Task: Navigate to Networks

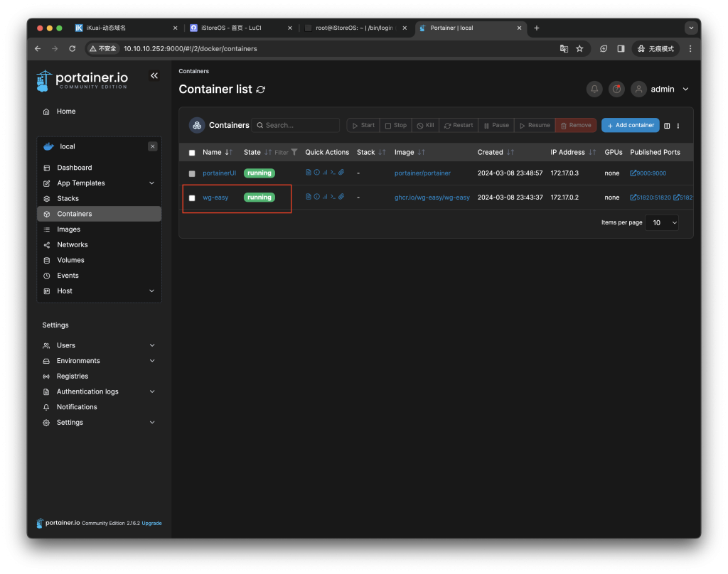Action: tap(73, 244)
